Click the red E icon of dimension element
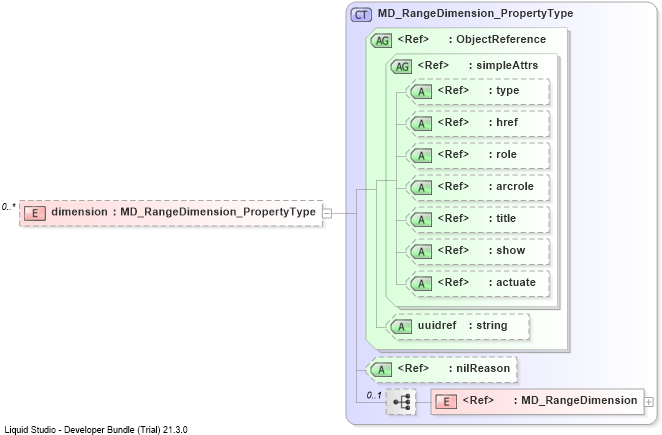 coord(35,213)
